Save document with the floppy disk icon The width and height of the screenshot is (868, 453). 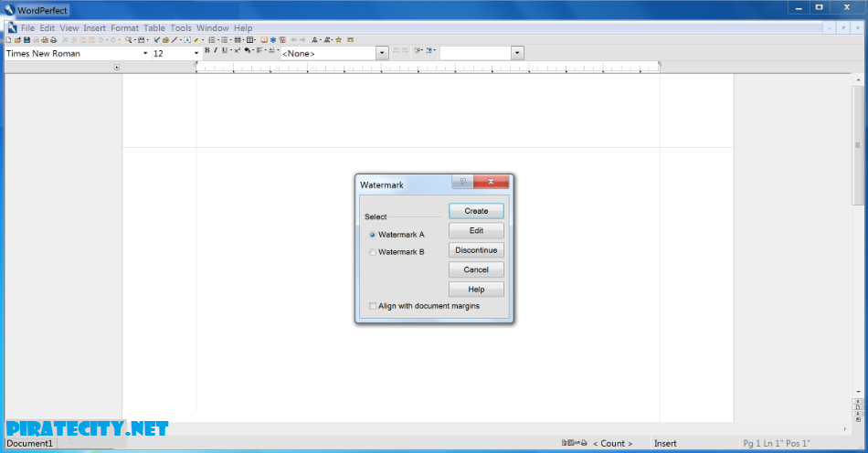[26, 40]
